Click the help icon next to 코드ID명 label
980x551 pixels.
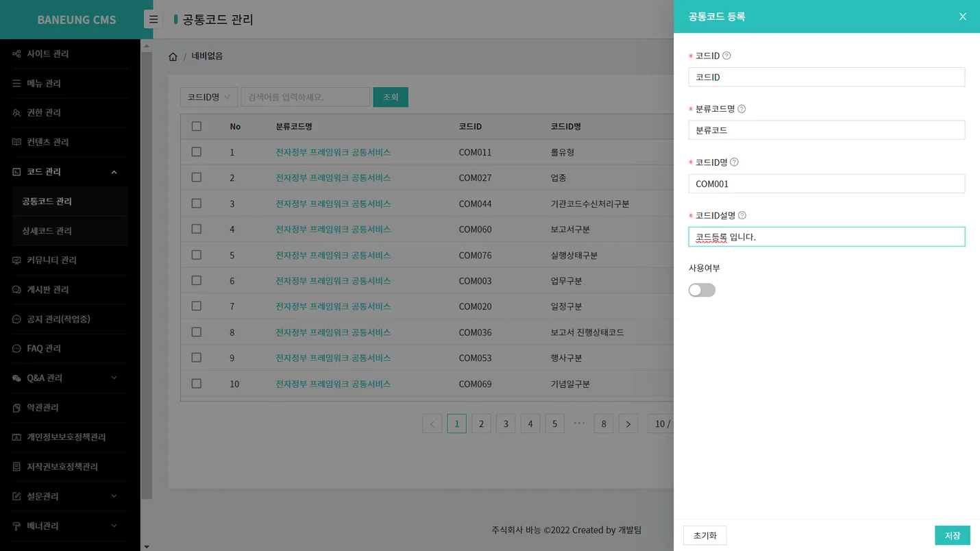pos(734,162)
